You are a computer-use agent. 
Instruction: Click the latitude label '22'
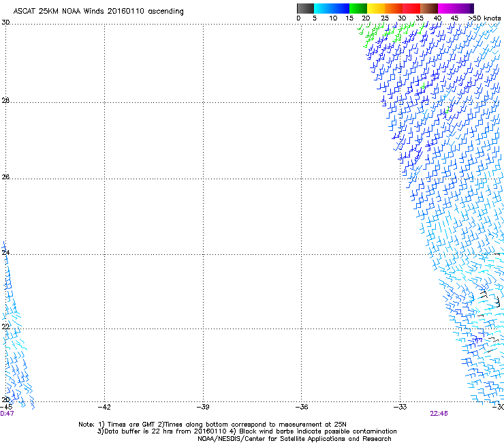(x=5, y=326)
